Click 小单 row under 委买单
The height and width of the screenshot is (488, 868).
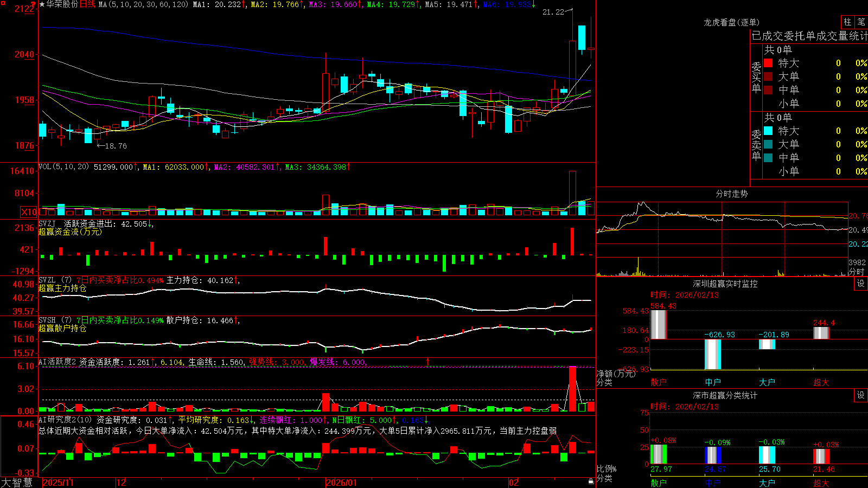click(x=815, y=104)
